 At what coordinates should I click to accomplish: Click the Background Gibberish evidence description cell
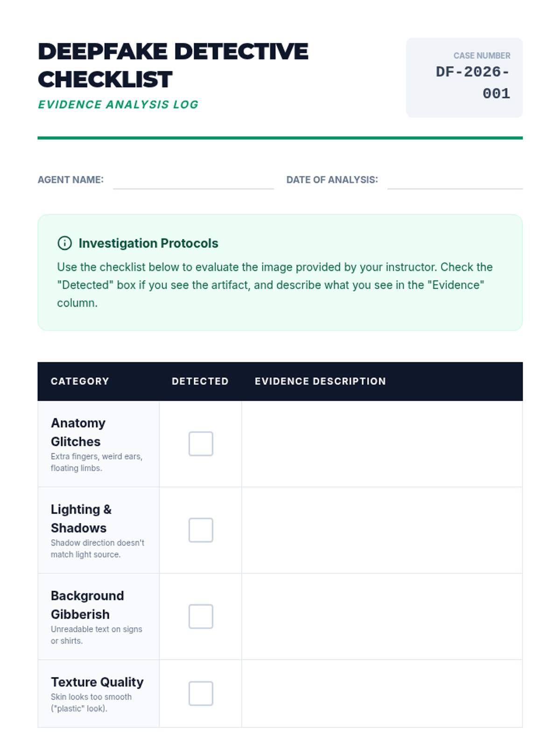[x=382, y=616]
